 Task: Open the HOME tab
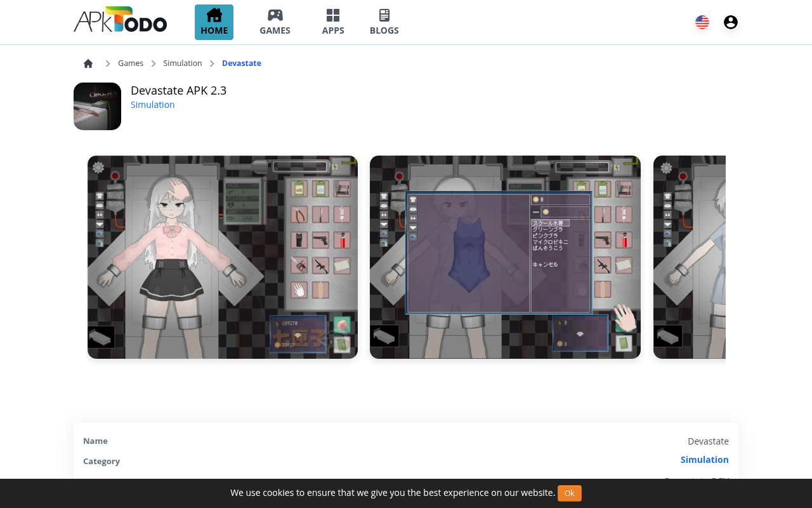[214, 22]
